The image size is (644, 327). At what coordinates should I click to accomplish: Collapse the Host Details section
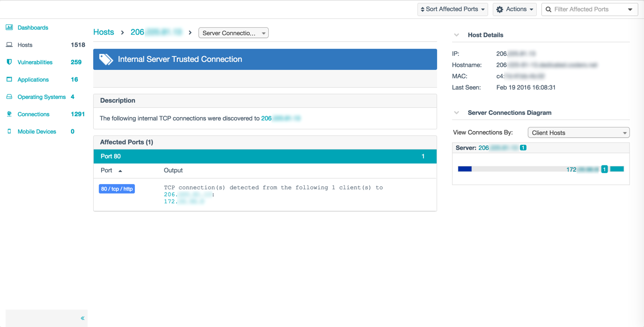coord(457,35)
